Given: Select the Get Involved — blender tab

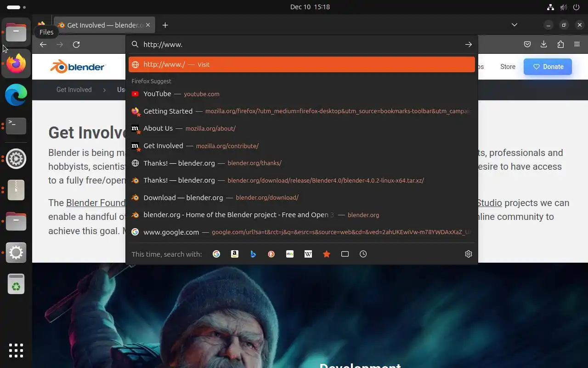Looking at the screenshot, I should click(x=105, y=25).
